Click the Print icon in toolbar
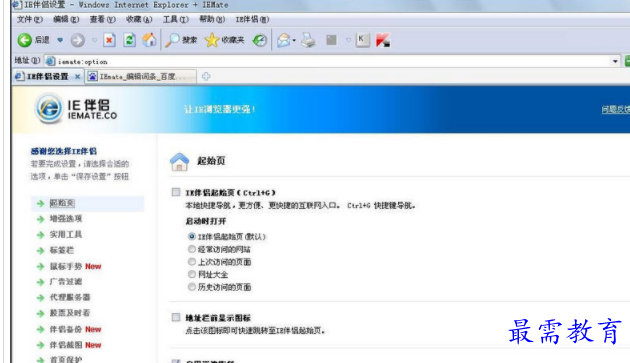Viewport: 630px width, 363px height. [309, 40]
